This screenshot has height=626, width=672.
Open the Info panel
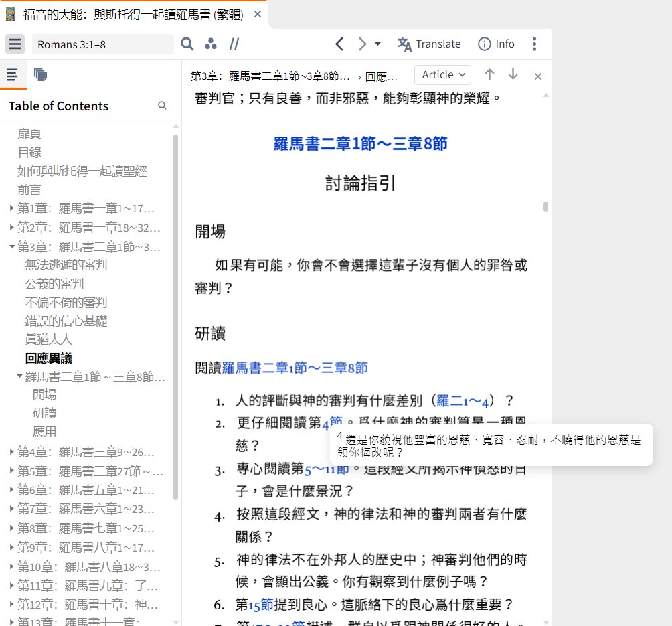[x=496, y=44]
